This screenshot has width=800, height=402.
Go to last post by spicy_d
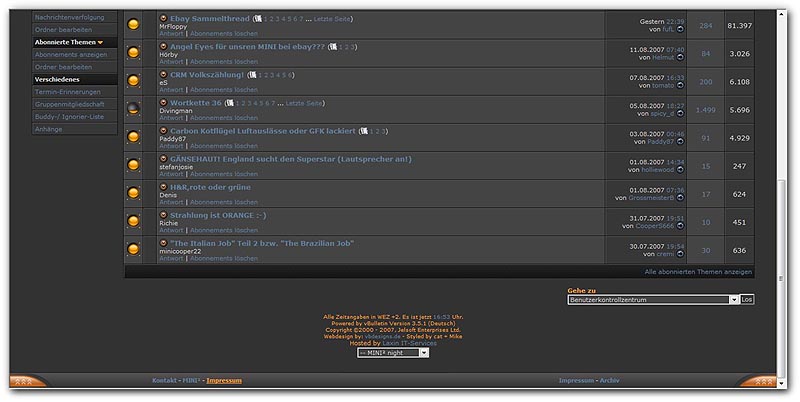tap(680, 113)
